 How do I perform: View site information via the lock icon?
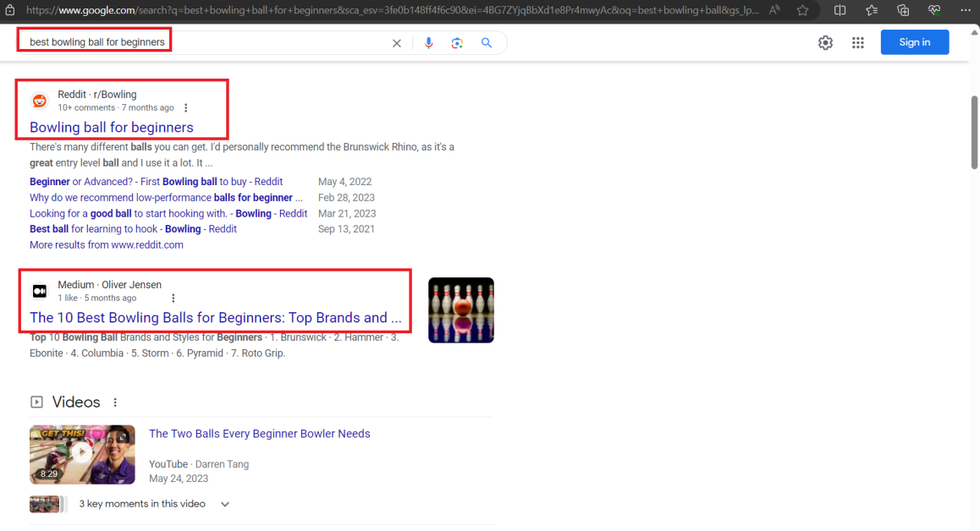pyautogui.click(x=10, y=10)
